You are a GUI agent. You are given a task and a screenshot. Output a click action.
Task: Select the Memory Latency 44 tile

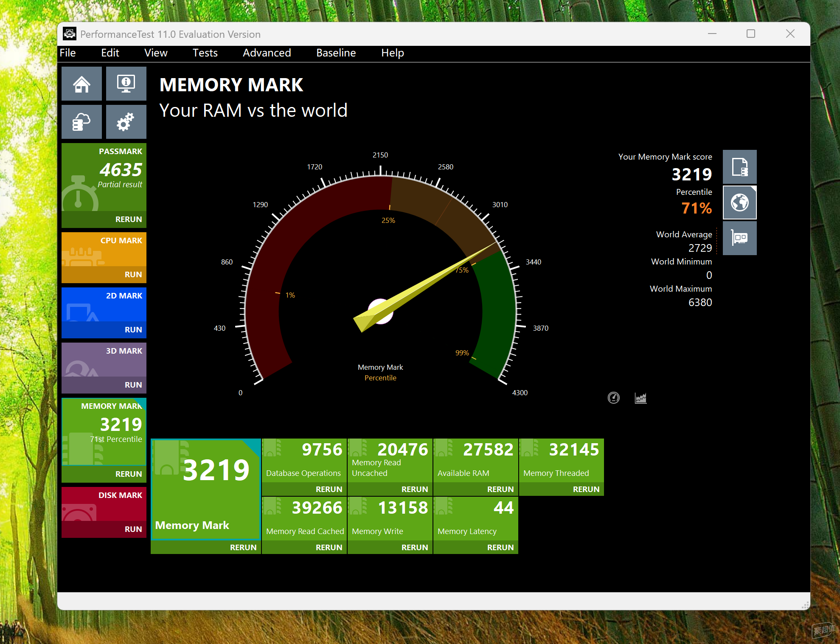point(476,519)
